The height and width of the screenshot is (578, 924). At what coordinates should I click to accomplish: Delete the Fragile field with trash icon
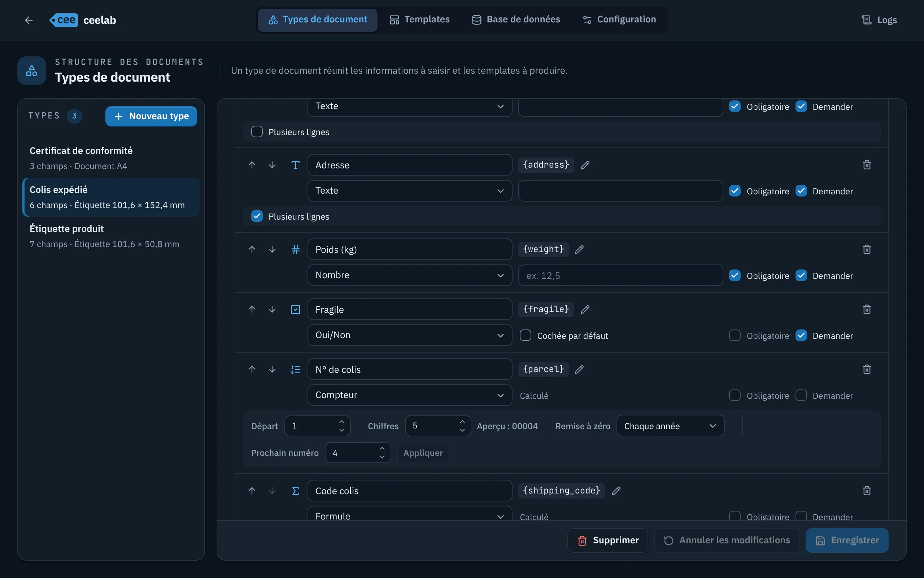(867, 309)
